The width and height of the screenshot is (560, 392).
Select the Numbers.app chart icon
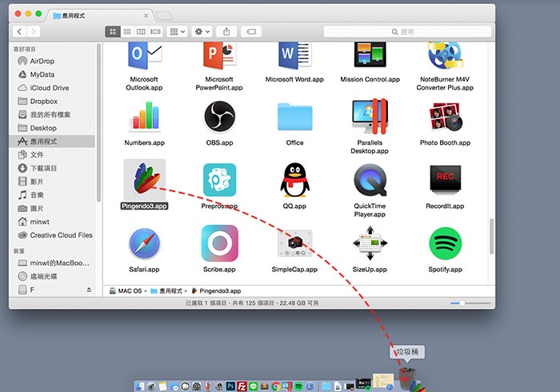[x=144, y=116]
